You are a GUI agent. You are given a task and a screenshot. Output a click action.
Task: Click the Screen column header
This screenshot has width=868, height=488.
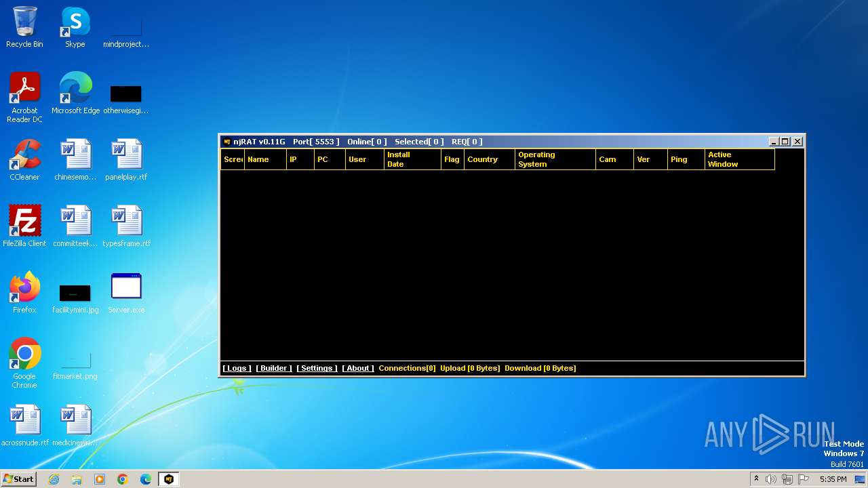pos(233,159)
